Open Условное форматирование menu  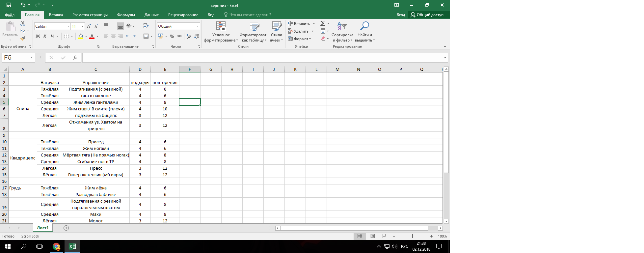click(x=221, y=32)
